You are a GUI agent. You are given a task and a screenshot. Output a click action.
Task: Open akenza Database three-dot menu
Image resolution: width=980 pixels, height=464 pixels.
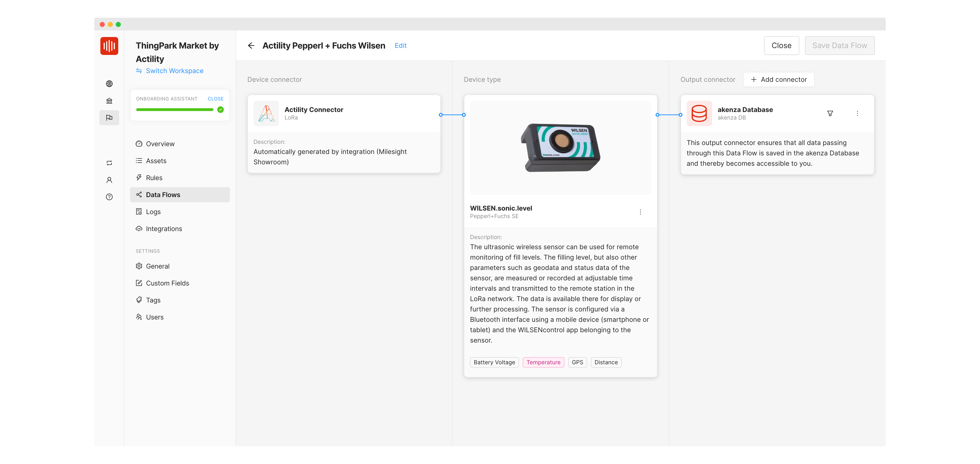click(857, 113)
